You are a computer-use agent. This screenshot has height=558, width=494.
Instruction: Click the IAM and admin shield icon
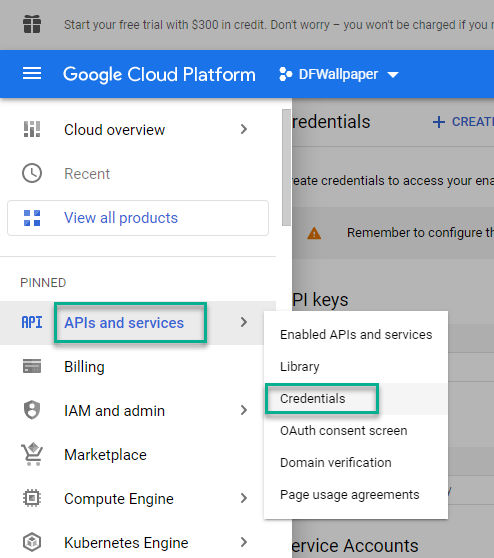[32, 410]
